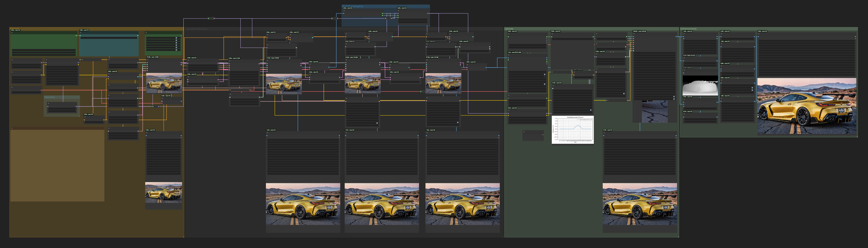This screenshot has width=868, height=248.
Task: Toggle the first switch in the green switch node
Action: click(176, 38)
